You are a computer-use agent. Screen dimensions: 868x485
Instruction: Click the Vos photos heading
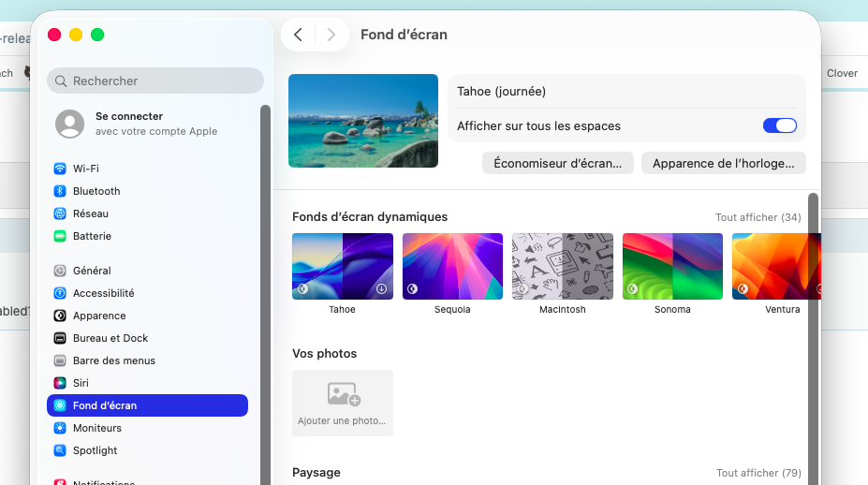click(x=324, y=353)
